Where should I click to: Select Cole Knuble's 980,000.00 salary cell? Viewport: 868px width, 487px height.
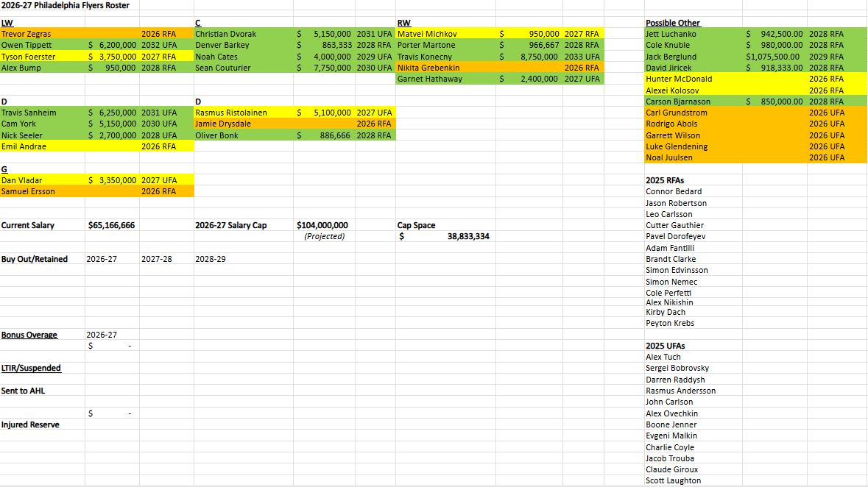[x=775, y=45]
